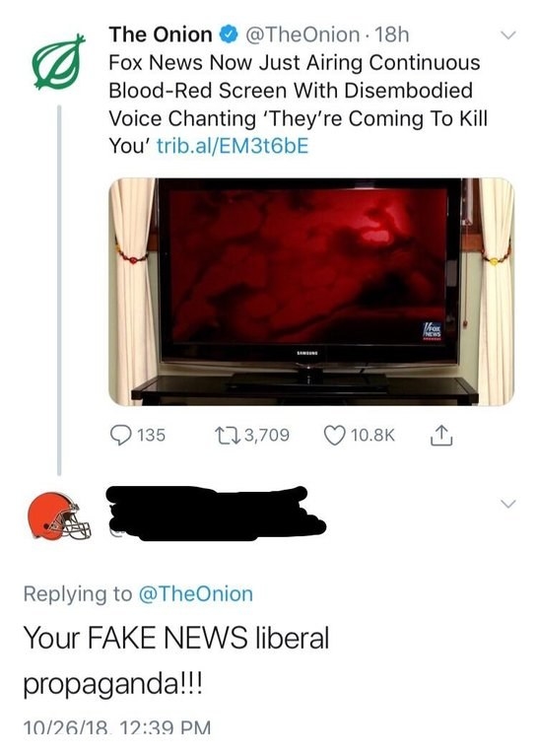The image size is (538, 756).
Task: Click the blue verified badge beside The Onion
Action: (x=229, y=35)
